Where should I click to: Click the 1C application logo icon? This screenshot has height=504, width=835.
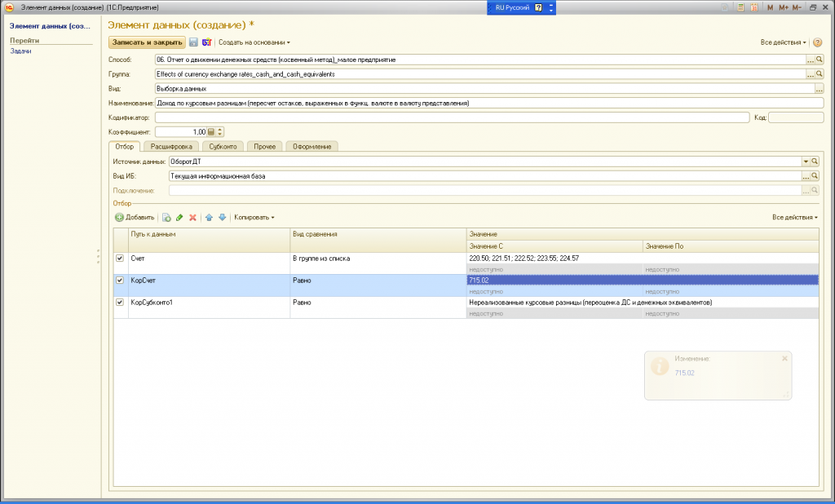pyautogui.click(x=9, y=7)
